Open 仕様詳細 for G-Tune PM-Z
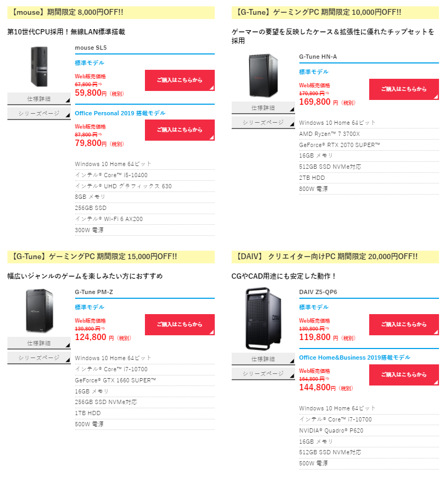The height and width of the screenshot is (477, 448). click(39, 343)
